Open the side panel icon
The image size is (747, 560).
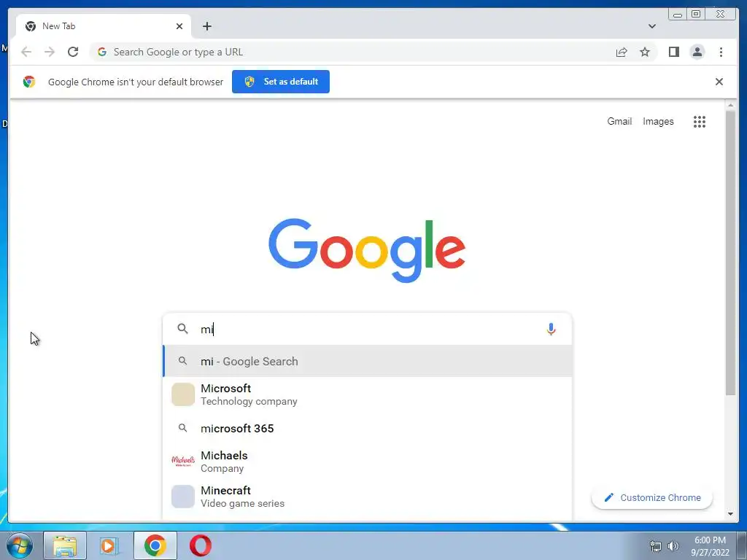[x=673, y=52]
